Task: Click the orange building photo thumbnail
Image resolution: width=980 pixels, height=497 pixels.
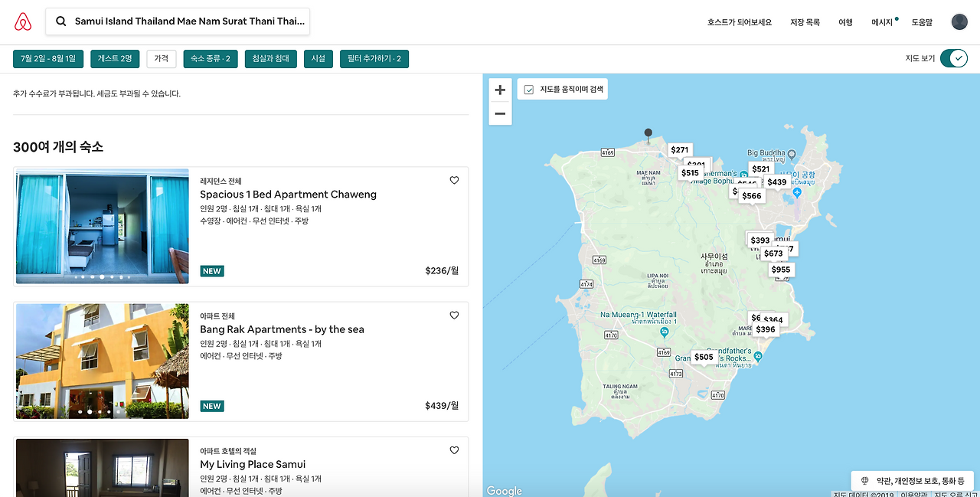Action: point(103,361)
